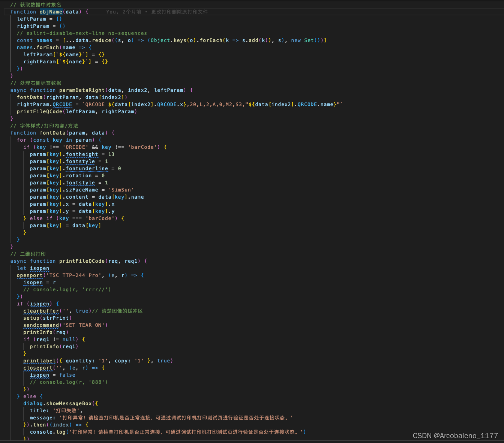Viewport: 504px width, 443px height.
Task: Click "copy: '1'" in the printlabel arguments
Action: [129, 361]
